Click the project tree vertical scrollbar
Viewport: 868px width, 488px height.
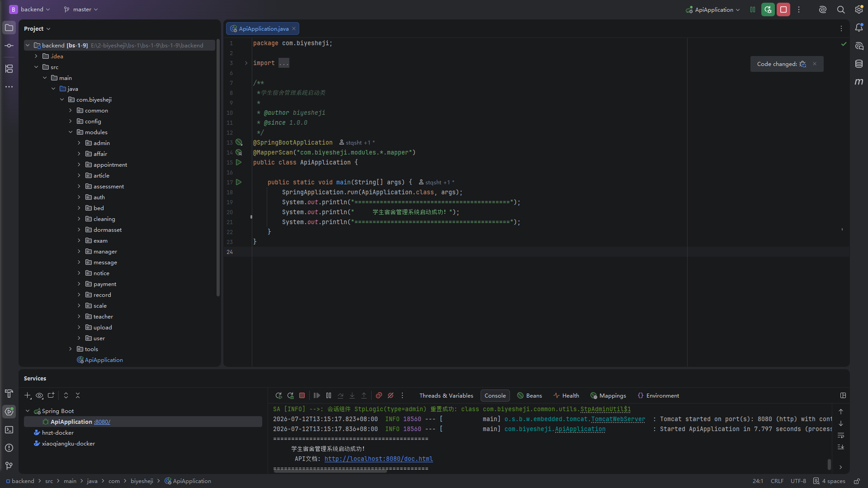tap(218, 167)
